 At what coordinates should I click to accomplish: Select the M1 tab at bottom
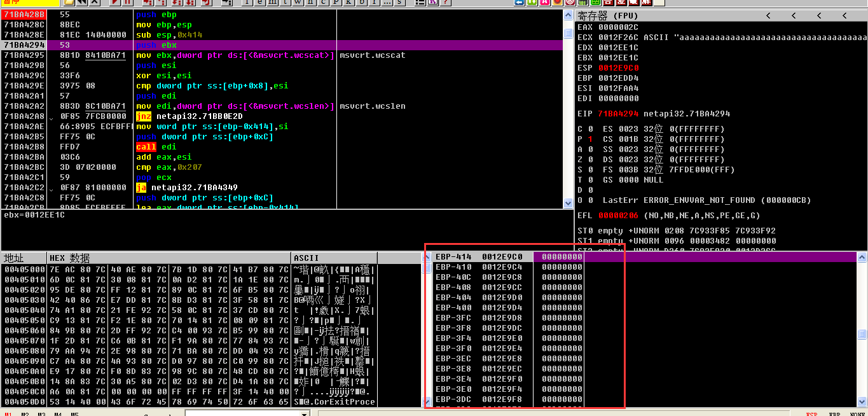[8, 413]
